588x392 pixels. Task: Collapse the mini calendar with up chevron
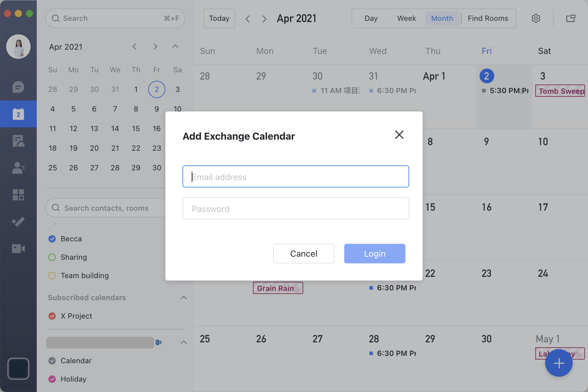pyautogui.click(x=175, y=47)
